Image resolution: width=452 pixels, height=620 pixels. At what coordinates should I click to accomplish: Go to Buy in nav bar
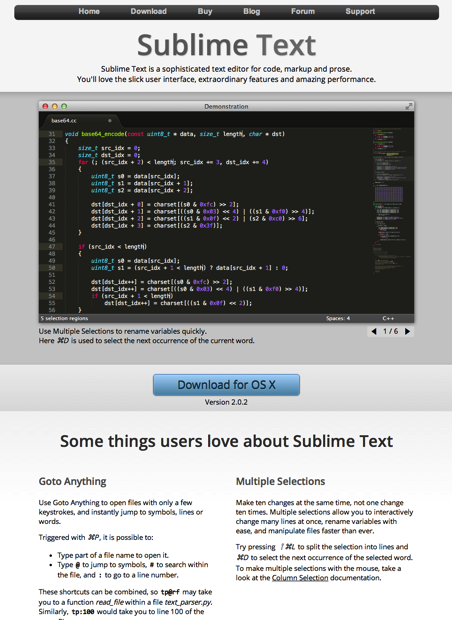205,11
